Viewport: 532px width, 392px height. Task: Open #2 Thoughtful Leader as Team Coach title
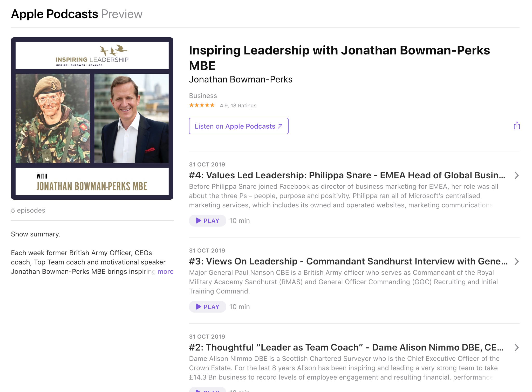click(x=346, y=348)
